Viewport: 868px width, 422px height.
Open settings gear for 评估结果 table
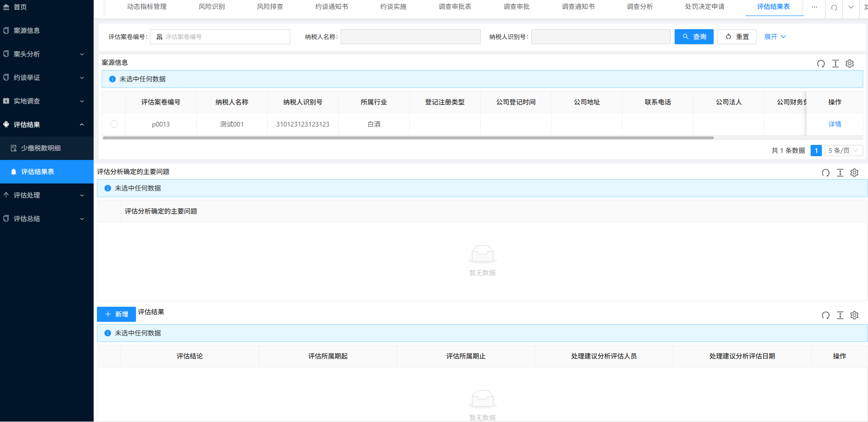tap(854, 315)
